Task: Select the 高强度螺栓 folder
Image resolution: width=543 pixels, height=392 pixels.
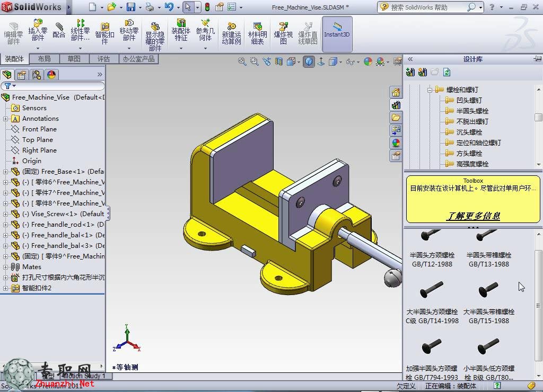Action: pos(472,164)
